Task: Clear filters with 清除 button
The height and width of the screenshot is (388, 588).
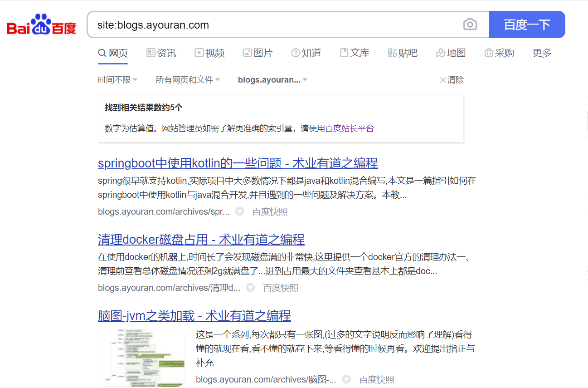Action: pyautogui.click(x=452, y=80)
